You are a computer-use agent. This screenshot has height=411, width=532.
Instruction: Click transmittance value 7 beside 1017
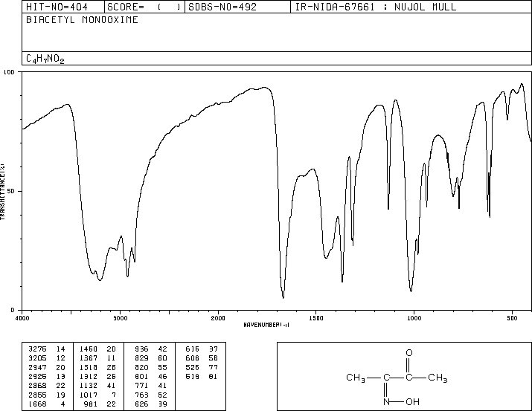pyautogui.click(x=113, y=395)
